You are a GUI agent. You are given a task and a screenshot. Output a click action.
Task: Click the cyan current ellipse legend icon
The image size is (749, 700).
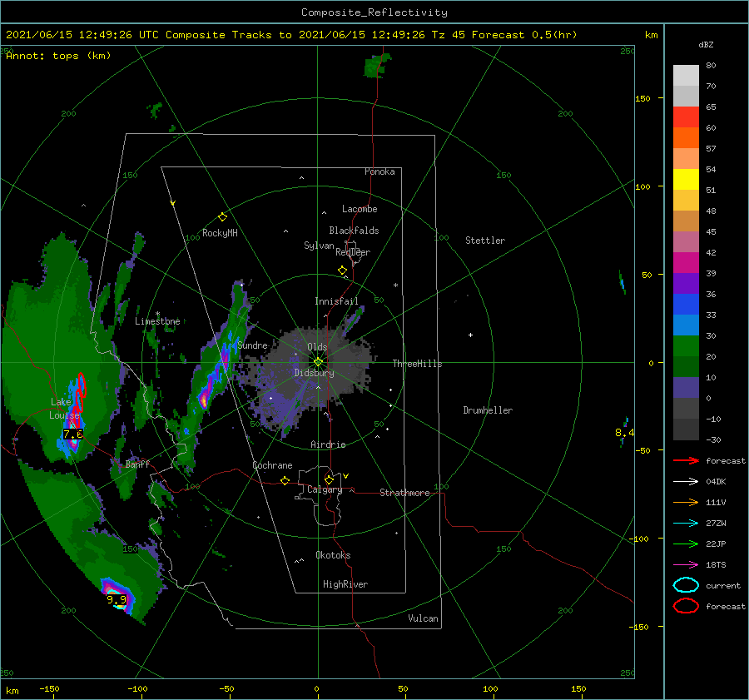pos(686,585)
